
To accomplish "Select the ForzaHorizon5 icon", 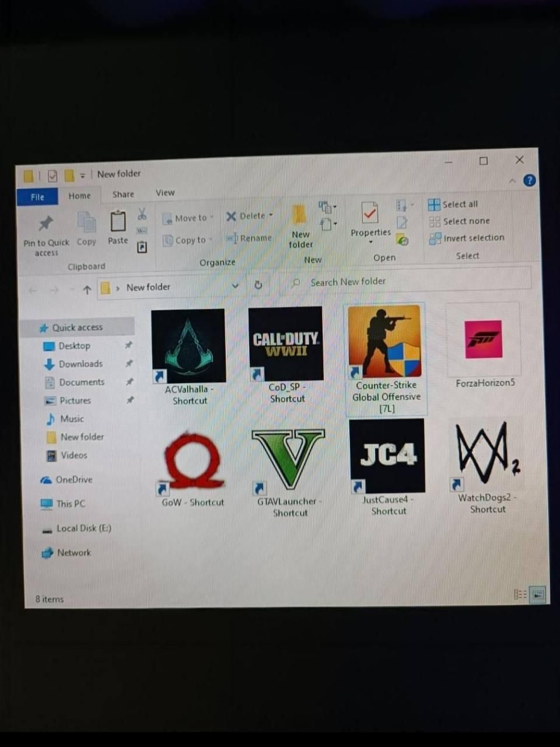I will [484, 339].
